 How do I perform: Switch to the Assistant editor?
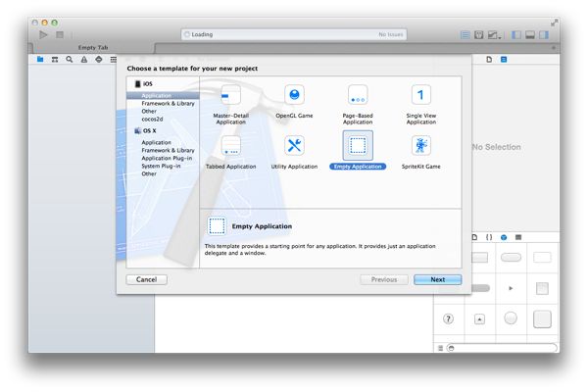point(479,35)
